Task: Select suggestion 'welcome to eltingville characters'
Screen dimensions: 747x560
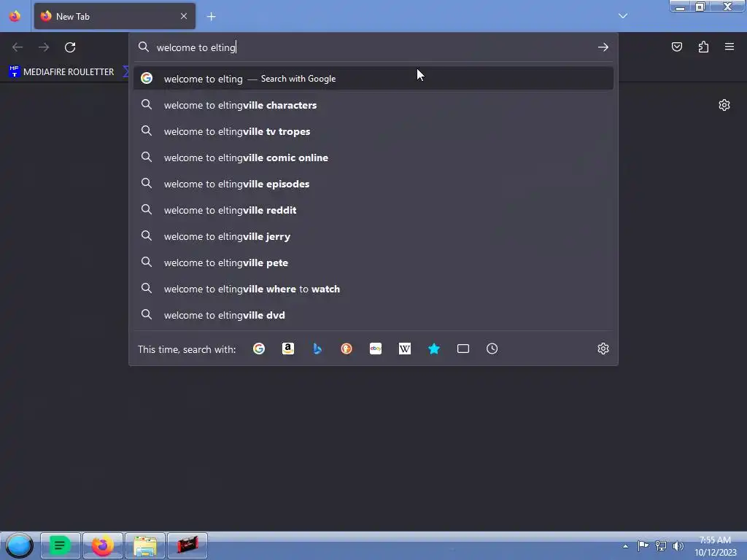Action: point(373,105)
